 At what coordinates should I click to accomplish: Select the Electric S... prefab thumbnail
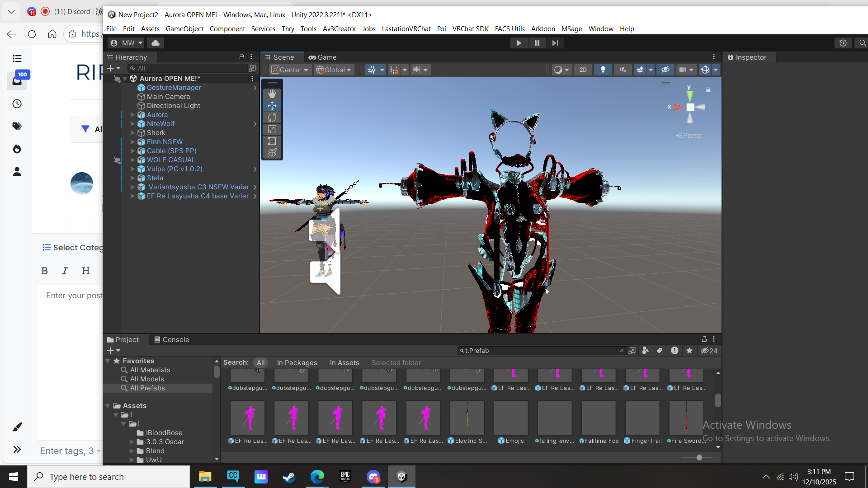[467, 417]
